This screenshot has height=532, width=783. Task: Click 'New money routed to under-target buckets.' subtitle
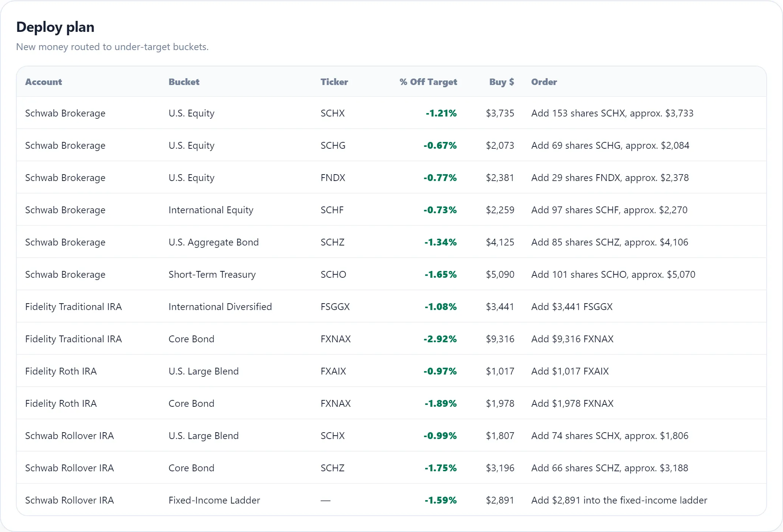pos(112,47)
